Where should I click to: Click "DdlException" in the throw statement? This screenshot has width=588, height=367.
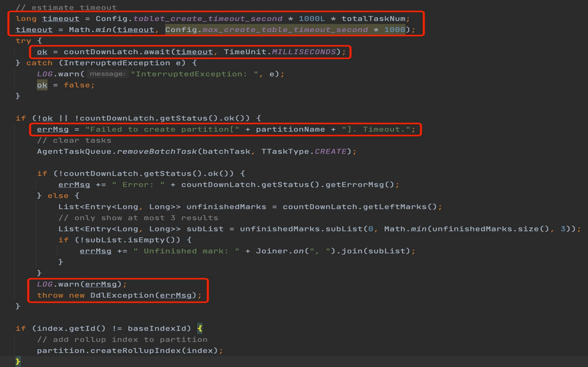point(122,295)
